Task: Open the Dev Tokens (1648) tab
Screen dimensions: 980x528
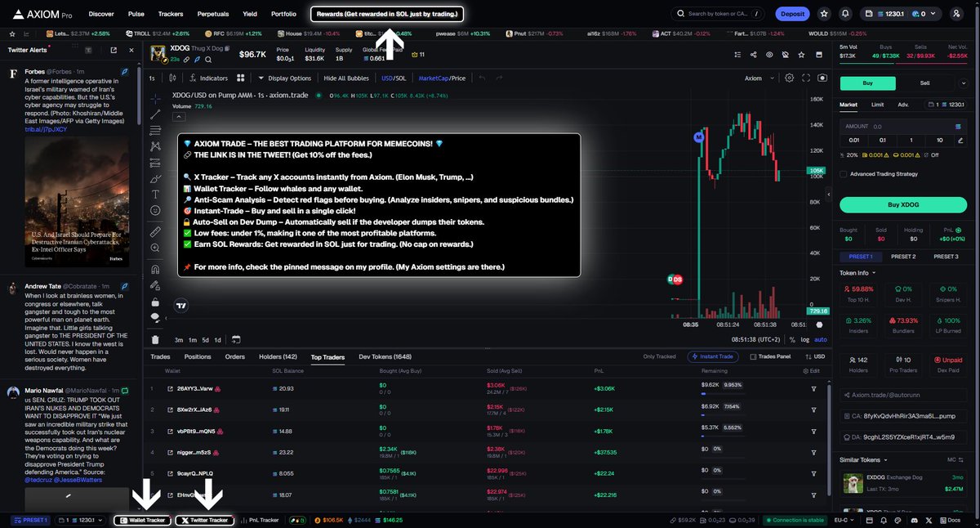Action: (385, 357)
